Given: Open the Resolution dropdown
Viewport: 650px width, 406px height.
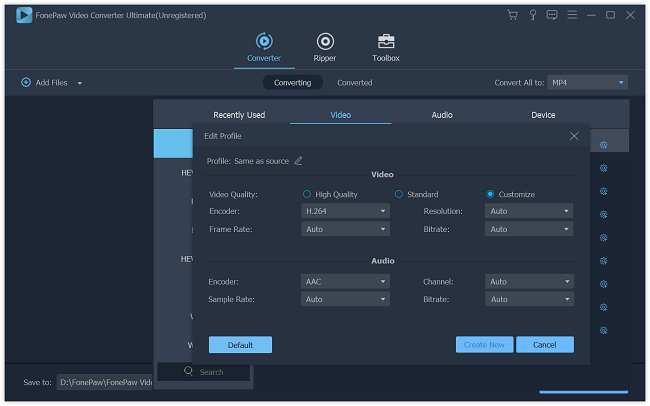Looking at the screenshot, I should (529, 211).
